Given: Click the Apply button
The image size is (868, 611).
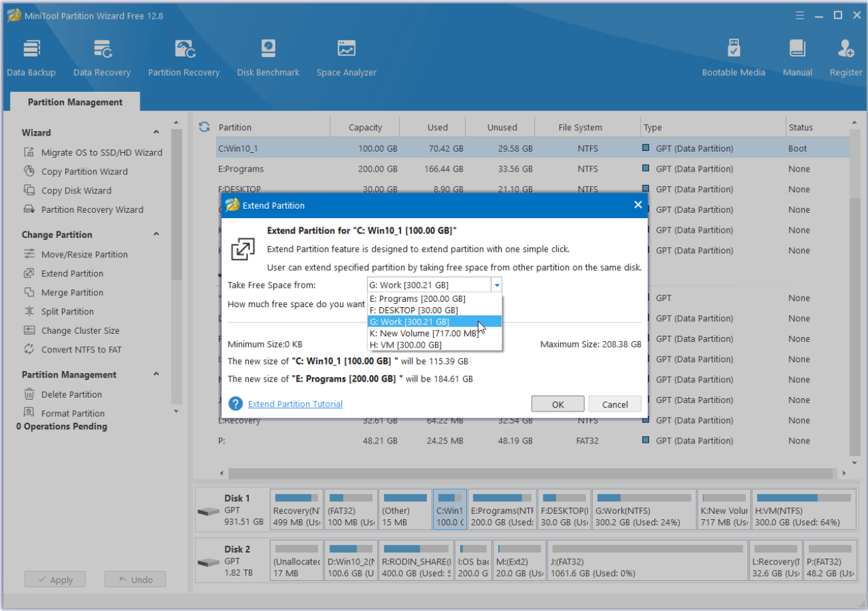Looking at the screenshot, I should [x=55, y=580].
